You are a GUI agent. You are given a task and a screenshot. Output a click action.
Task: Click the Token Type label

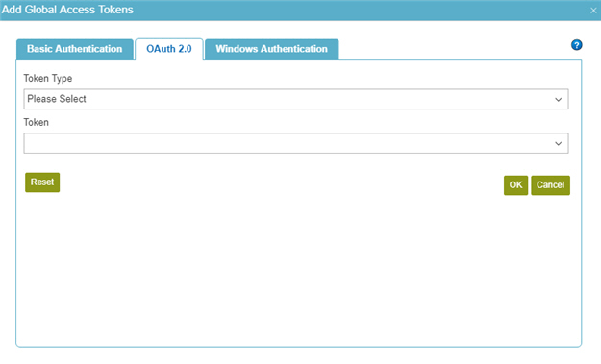pyautogui.click(x=48, y=79)
